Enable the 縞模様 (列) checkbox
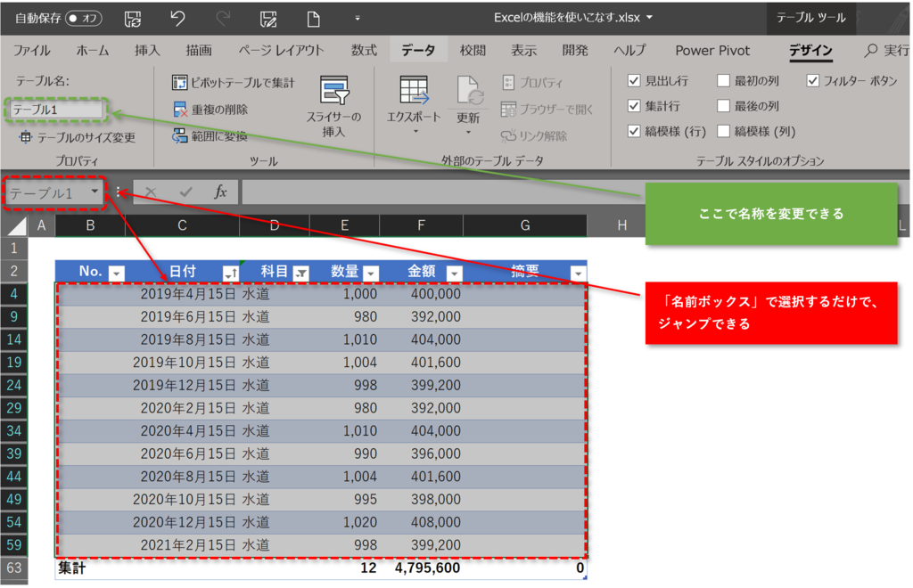The height and width of the screenshot is (588, 913). (x=723, y=130)
